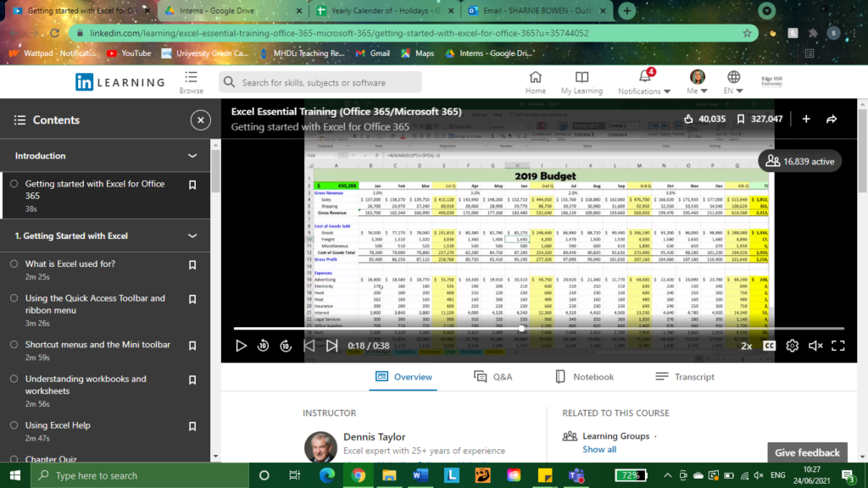
Task: Open Microsoft Edge from taskbar
Action: point(326,475)
